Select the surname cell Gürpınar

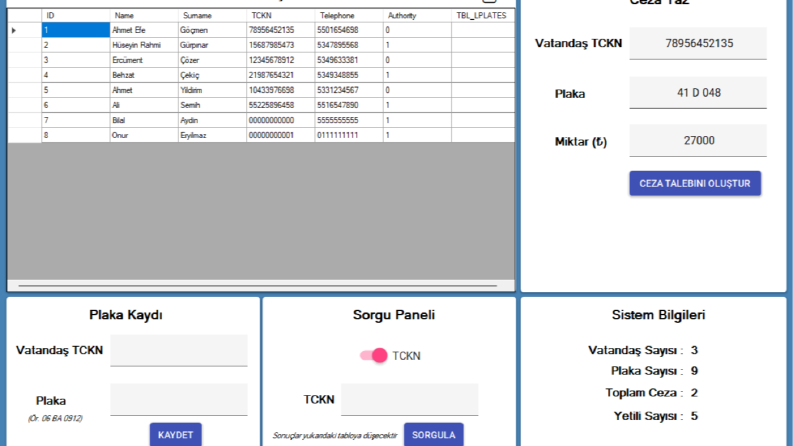(x=212, y=45)
